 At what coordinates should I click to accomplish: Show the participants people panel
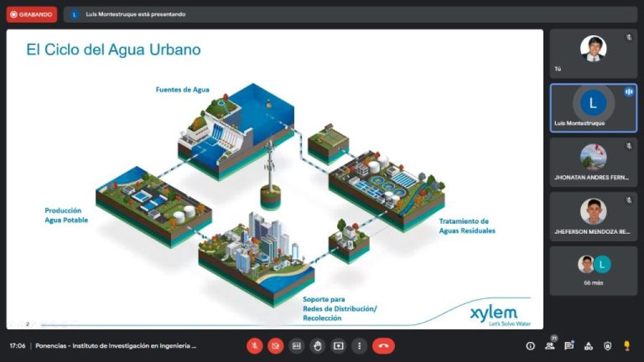[x=550, y=345]
